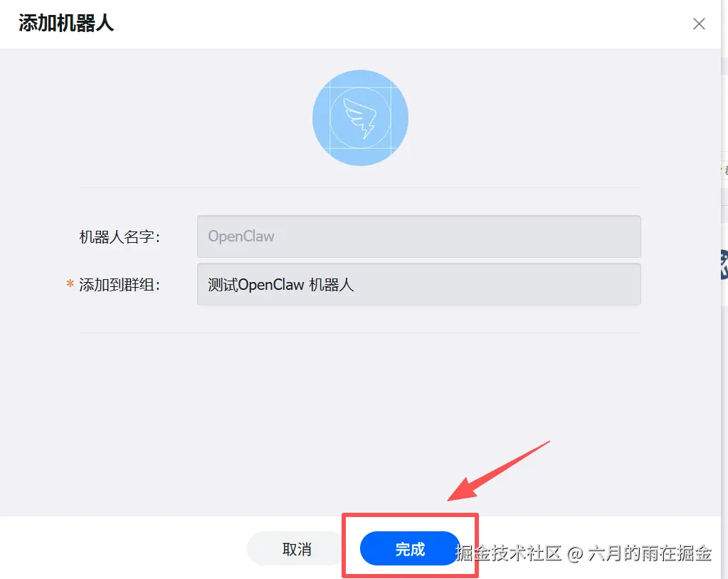Click the 掘金技术社区 watermark text
728x579 pixels.
pyautogui.click(x=508, y=553)
